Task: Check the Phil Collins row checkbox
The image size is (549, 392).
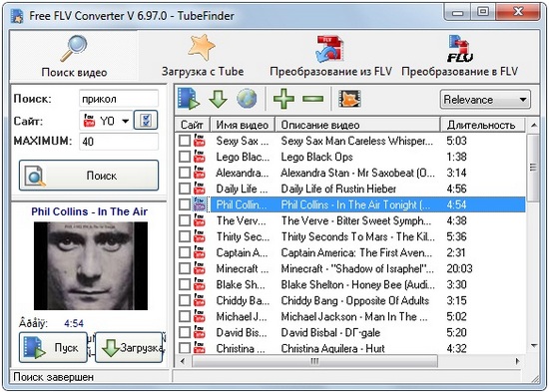Action: [185, 204]
